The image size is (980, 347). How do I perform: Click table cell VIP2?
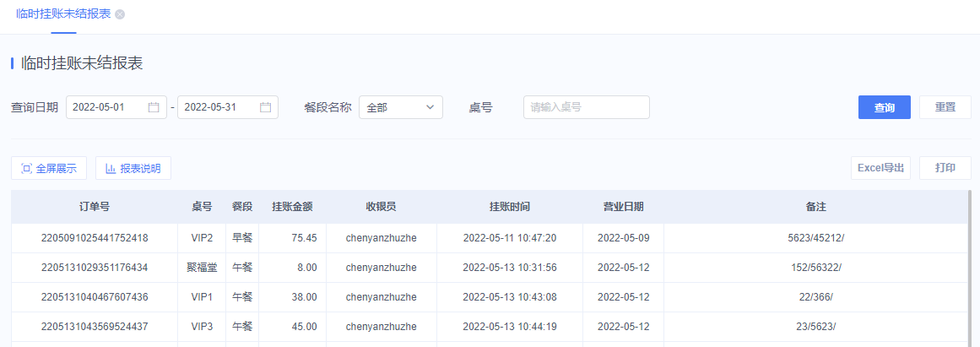pyautogui.click(x=202, y=238)
